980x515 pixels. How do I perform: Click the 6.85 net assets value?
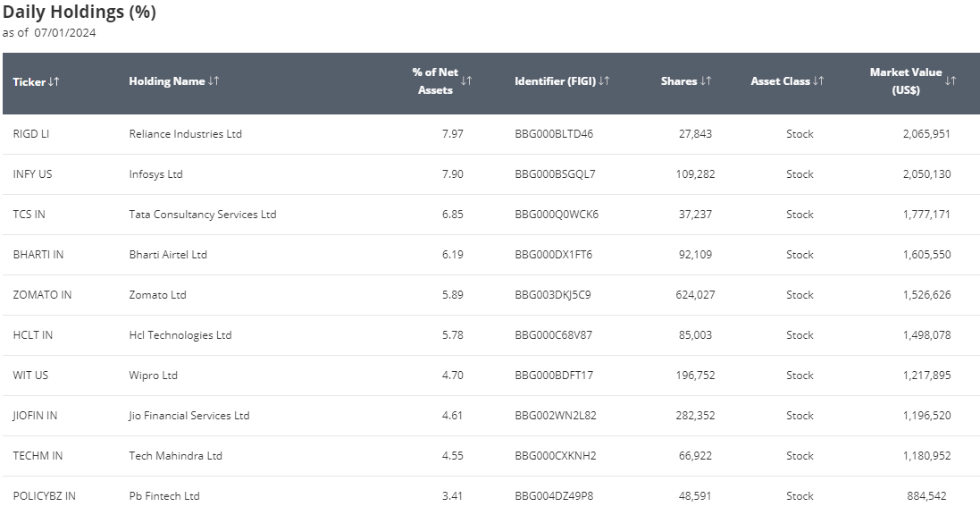453,214
